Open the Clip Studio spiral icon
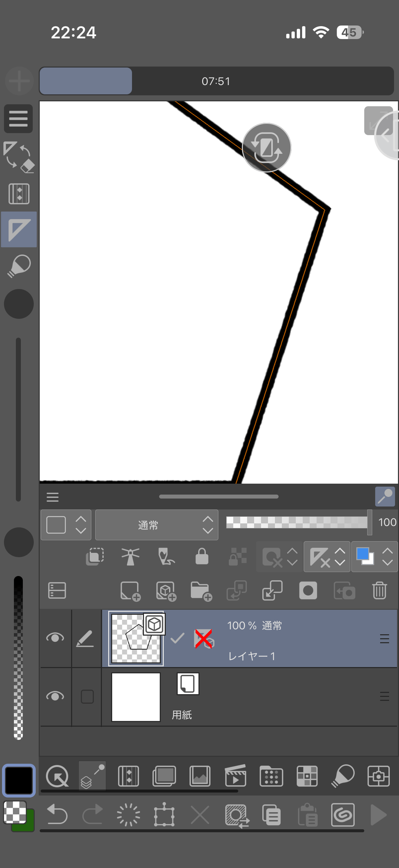This screenshot has width=399, height=868. pos(343,815)
